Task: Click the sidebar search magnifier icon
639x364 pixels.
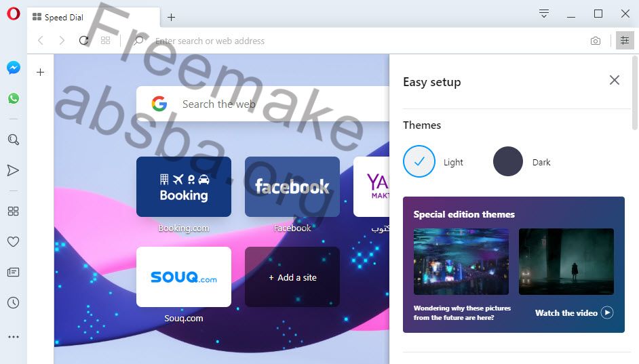Action: (x=14, y=140)
